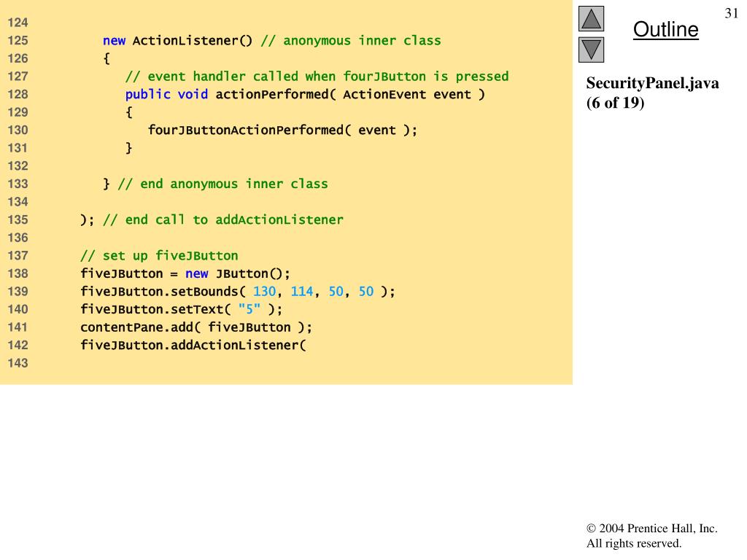Click the "new ActionListener()" code on line 125
747x560 pixels.
click(x=177, y=41)
